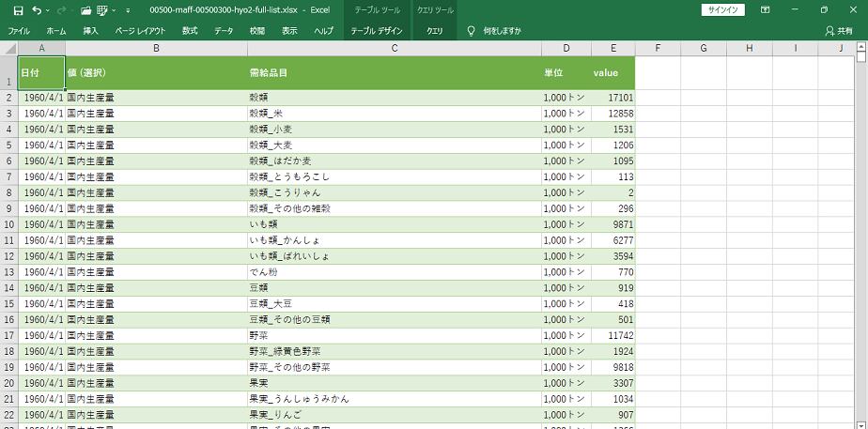
Task: Click the Save icon in quick access toolbar
Action: (x=18, y=10)
